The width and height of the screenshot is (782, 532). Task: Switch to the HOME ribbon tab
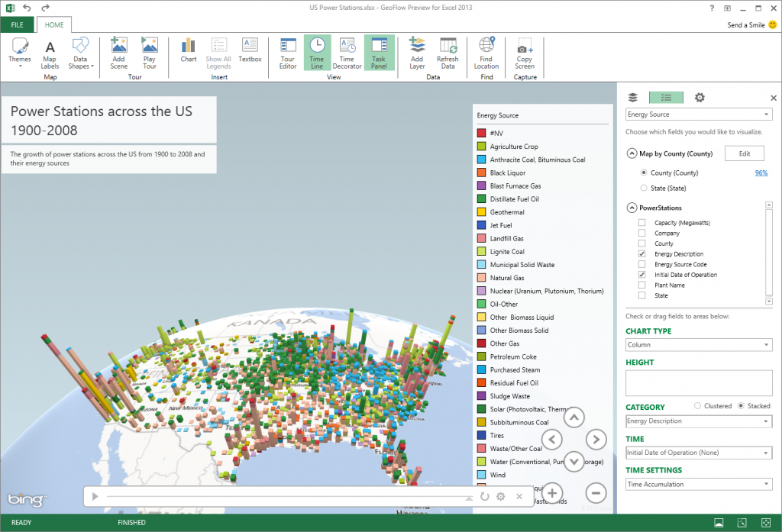(54, 24)
